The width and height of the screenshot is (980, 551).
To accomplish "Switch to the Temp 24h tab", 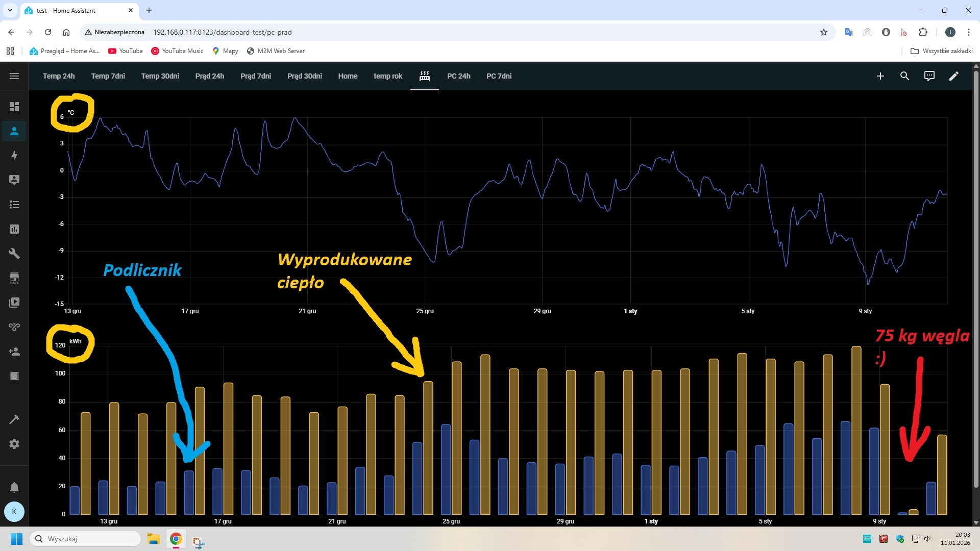I will pos(59,76).
